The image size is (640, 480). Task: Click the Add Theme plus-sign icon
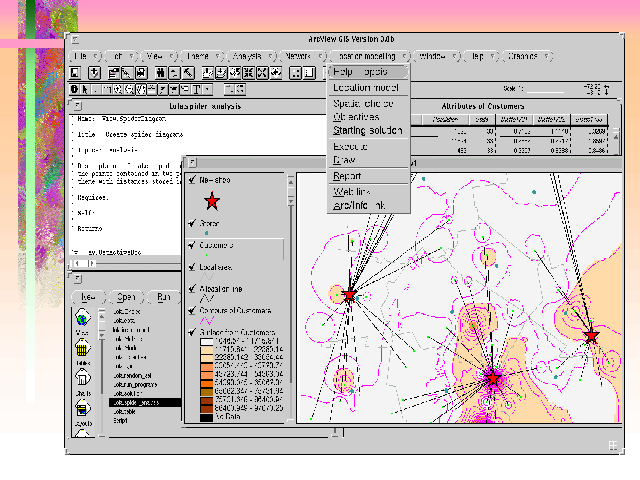[94, 73]
